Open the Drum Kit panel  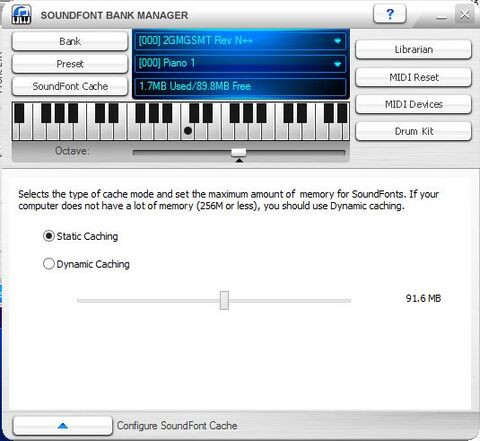coord(413,131)
